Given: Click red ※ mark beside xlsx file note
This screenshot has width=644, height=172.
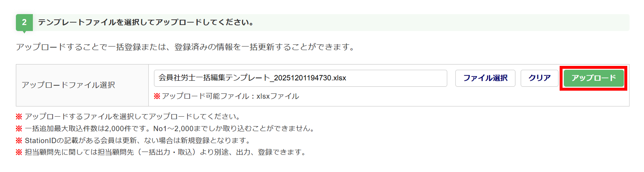Looking at the screenshot, I should coord(157,96).
